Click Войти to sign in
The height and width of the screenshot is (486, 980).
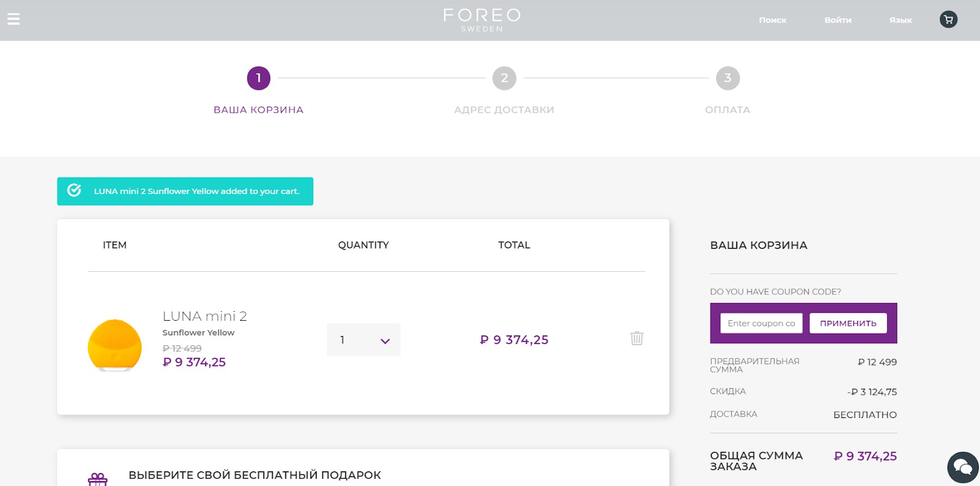point(837,20)
